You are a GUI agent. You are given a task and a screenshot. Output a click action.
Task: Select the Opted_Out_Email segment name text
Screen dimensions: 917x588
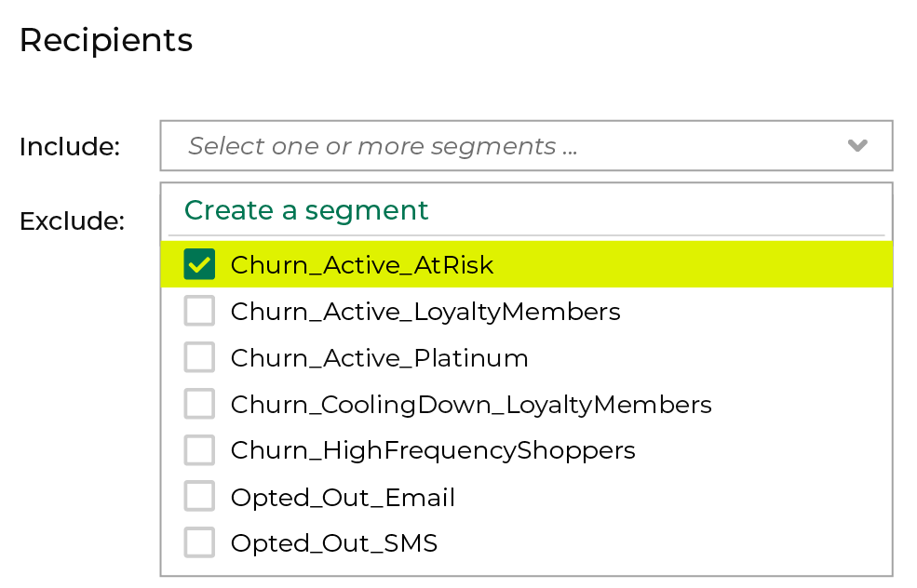pyautogui.click(x=343, y=498)
